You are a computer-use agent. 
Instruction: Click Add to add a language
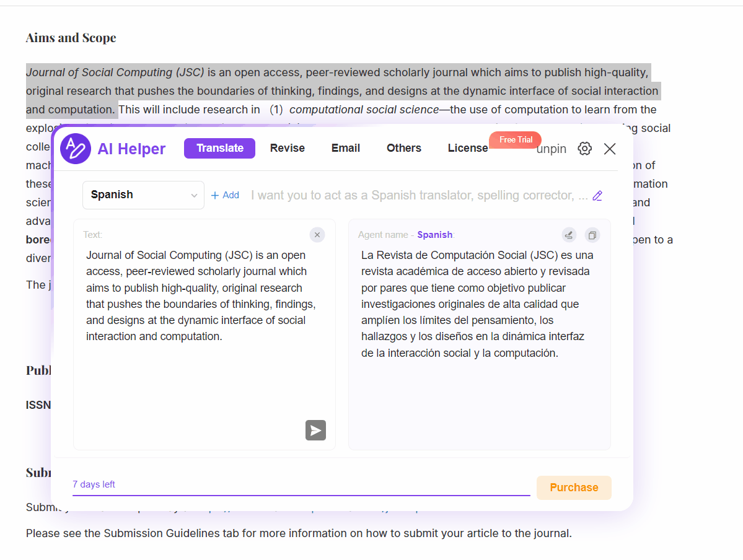pyautogui.click(x=225, y=195)
